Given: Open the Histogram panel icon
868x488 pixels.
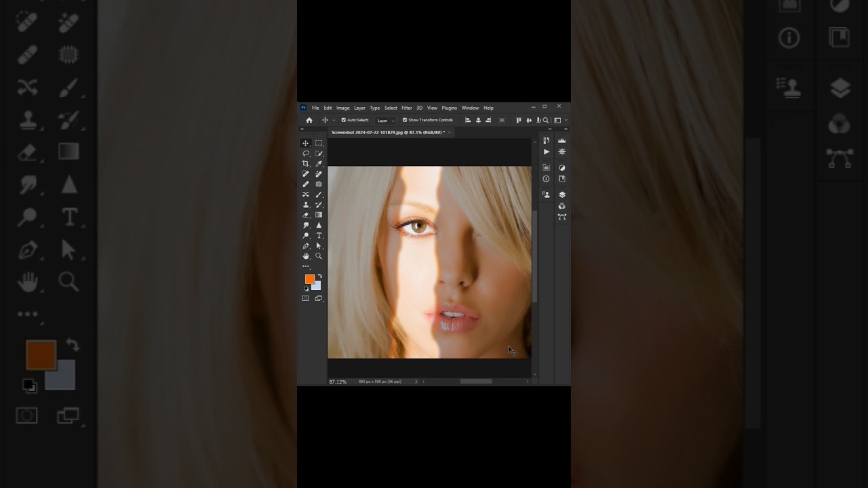Looking at the screenshot, I should coord(562,140).
